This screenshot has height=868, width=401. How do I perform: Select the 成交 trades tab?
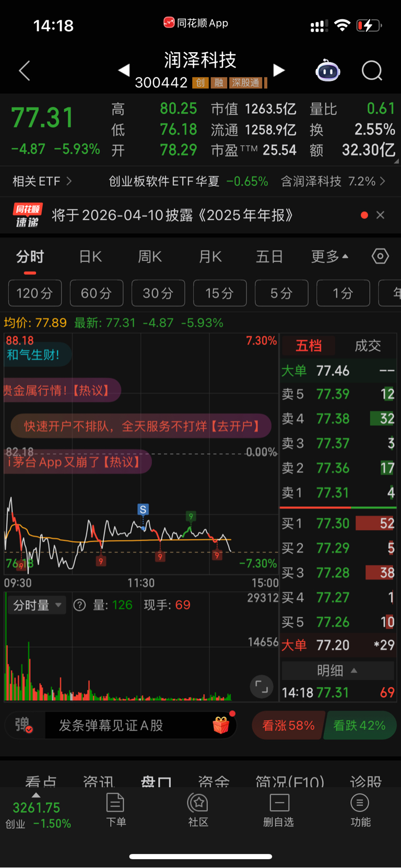(368, 346)
